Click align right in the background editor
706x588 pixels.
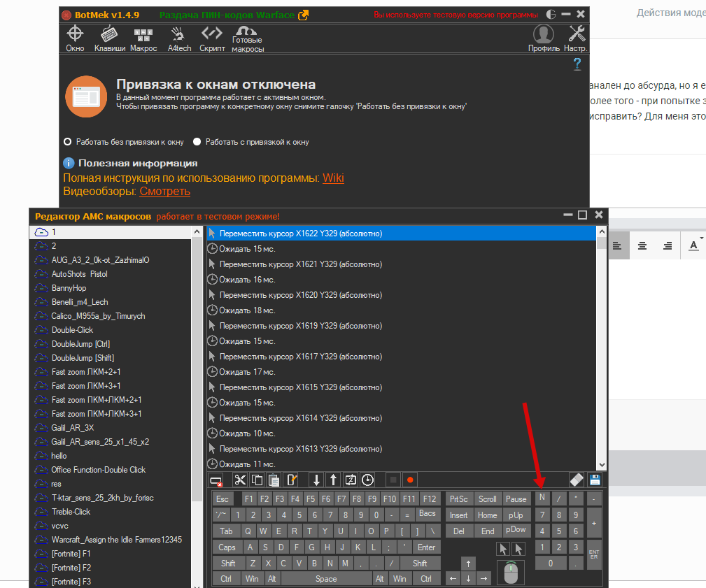point(668,245)
